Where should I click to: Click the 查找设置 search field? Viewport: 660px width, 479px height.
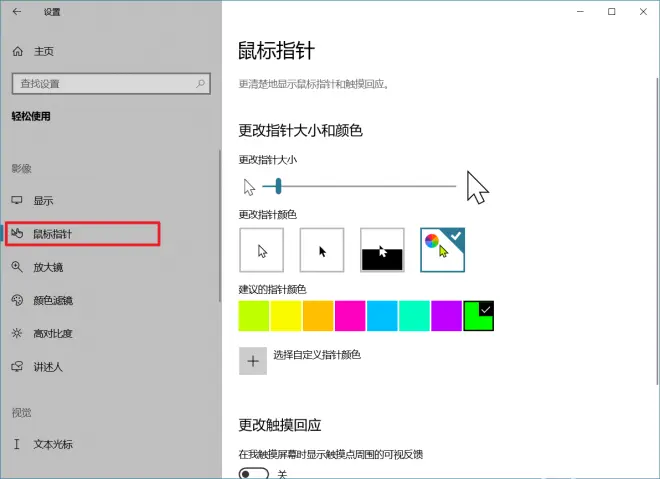coord(111,83)
